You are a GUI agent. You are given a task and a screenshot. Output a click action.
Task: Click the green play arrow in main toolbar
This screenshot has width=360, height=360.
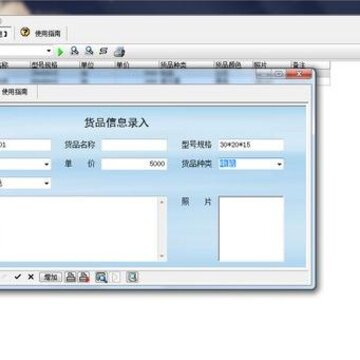click(60, 52)
